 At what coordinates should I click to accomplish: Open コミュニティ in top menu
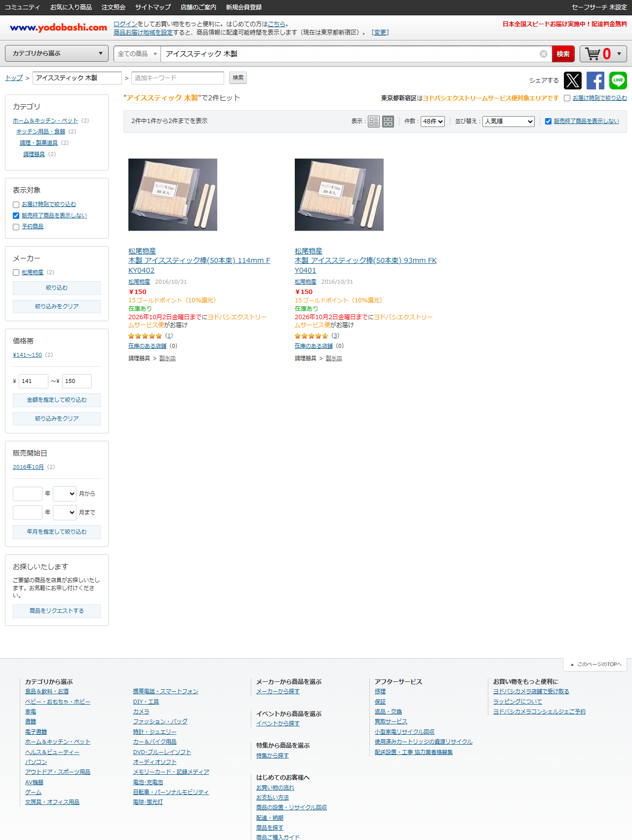coord(22,7)
